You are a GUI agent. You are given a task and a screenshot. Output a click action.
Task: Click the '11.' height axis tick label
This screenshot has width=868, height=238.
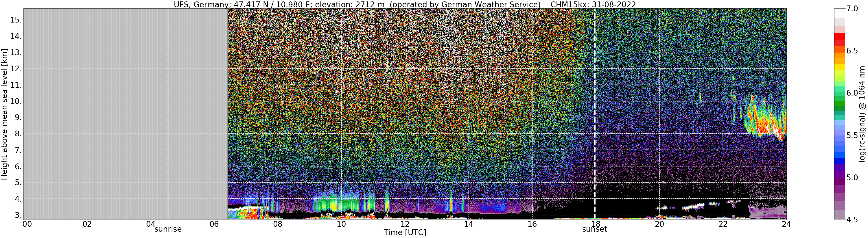tap(16, 85)
